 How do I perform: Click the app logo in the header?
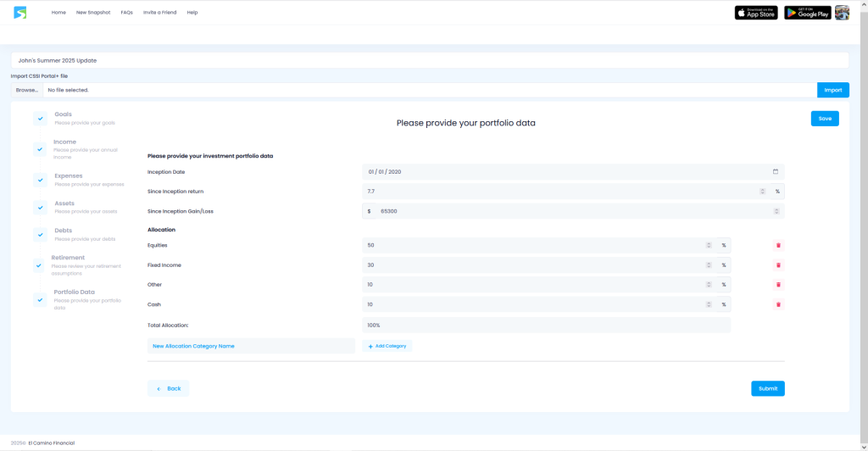click(x=20, y=13)
